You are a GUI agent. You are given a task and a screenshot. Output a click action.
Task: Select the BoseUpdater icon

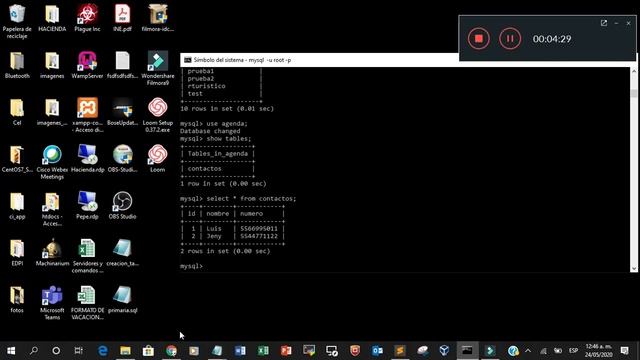tap(122, 112)
